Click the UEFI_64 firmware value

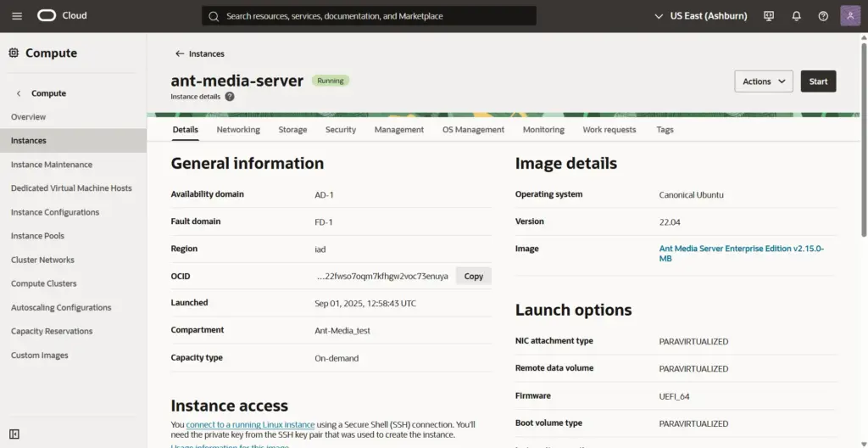click(x=674, y=396)
